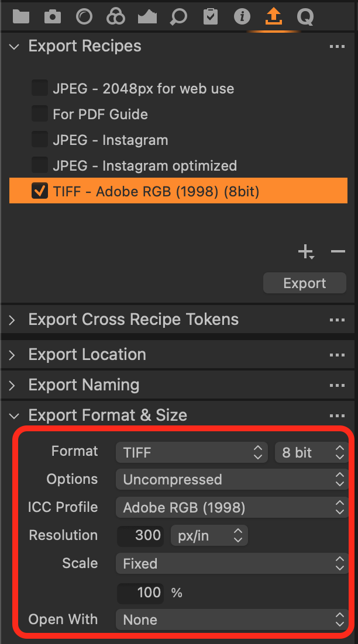The width and height of the screenshot is (358, 644).
Task: Open Export Recipes panel options menu
Action: [x=338, y=46]
